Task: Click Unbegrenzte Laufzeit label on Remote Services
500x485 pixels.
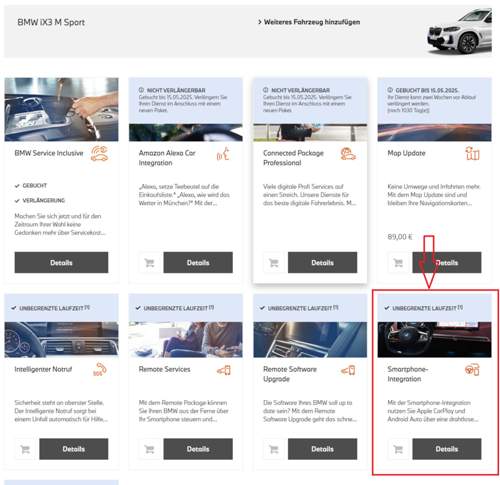Action: 178,308
